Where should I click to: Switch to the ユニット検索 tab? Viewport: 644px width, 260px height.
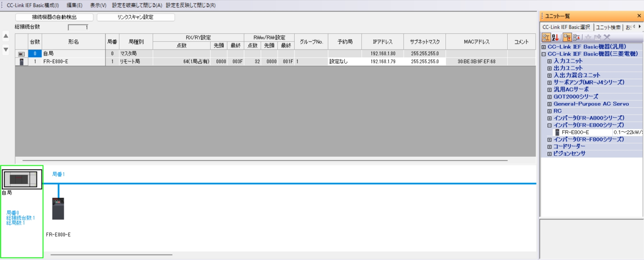[608, 27]
